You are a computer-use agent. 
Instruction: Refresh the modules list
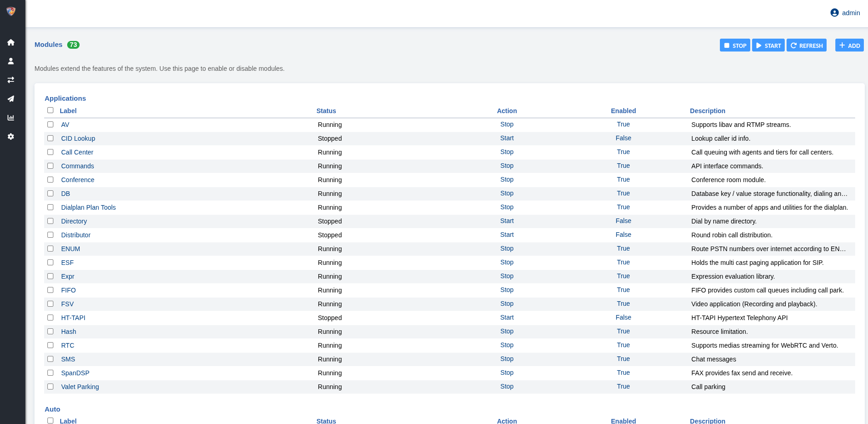[x=806, y=46]
